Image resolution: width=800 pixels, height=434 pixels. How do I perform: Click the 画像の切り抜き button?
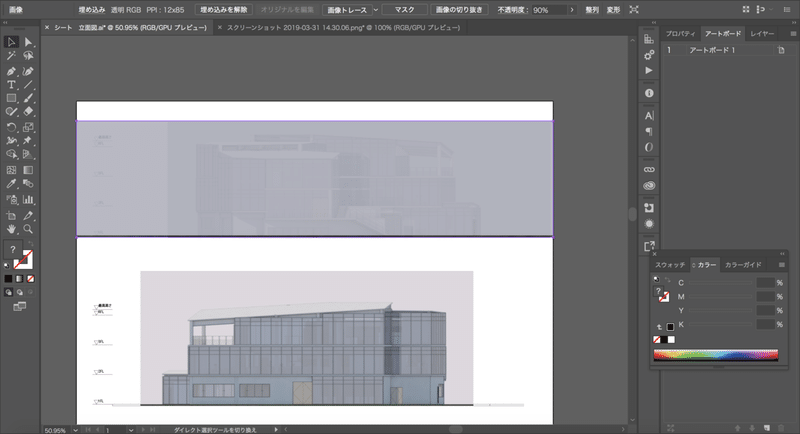[459, 10]
